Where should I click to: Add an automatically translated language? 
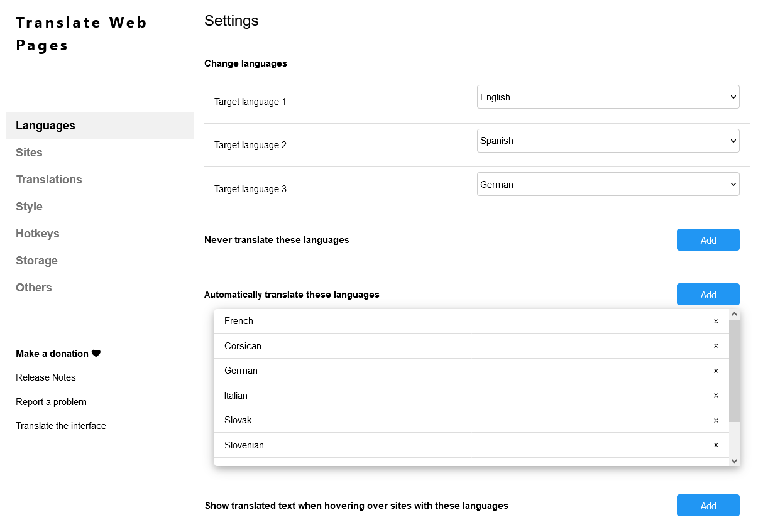pos(708,295)
